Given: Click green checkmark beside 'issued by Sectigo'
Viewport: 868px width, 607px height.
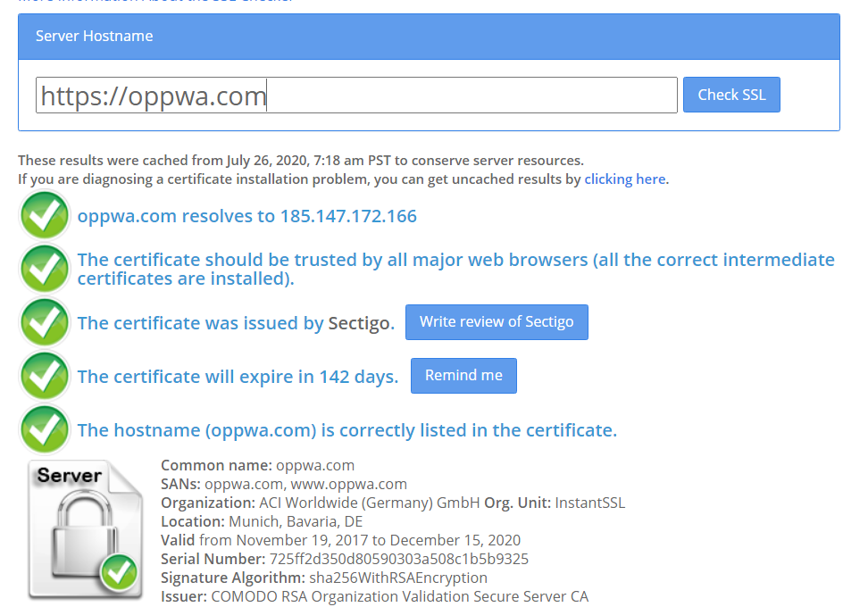Looking at the screenshot, I should coord(45,322).
